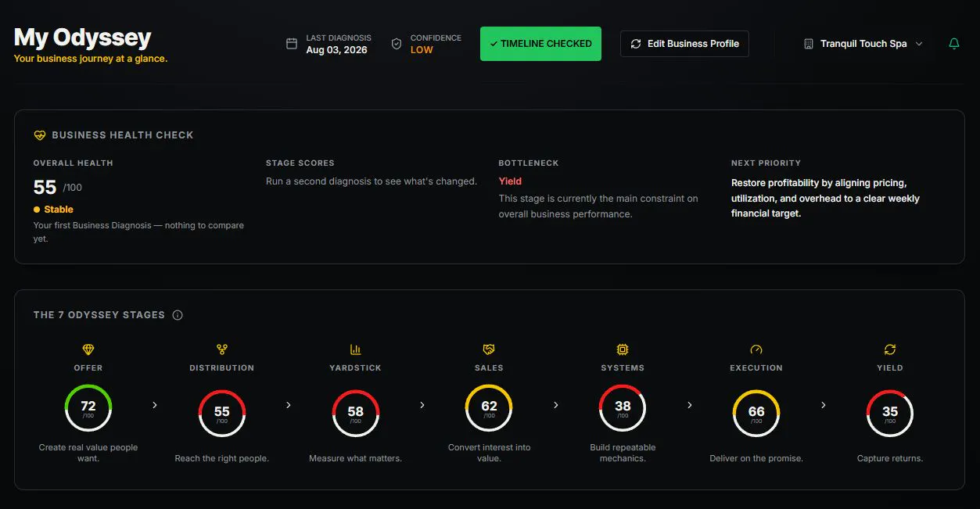The width and height of the screenshot is (980, 509).
Task: Click the Stage Scores heading
Action: 300,163
